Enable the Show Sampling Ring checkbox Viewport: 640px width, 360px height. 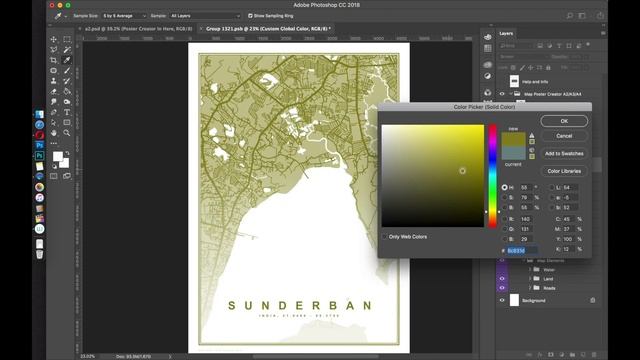click(x=250, y=16)
